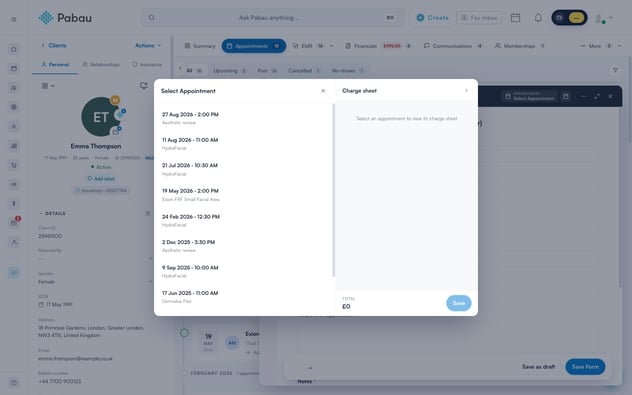The height and width of the screenshot is (395, 632).
Task: Open the hamburger menu icon
Action: (14, 19)
